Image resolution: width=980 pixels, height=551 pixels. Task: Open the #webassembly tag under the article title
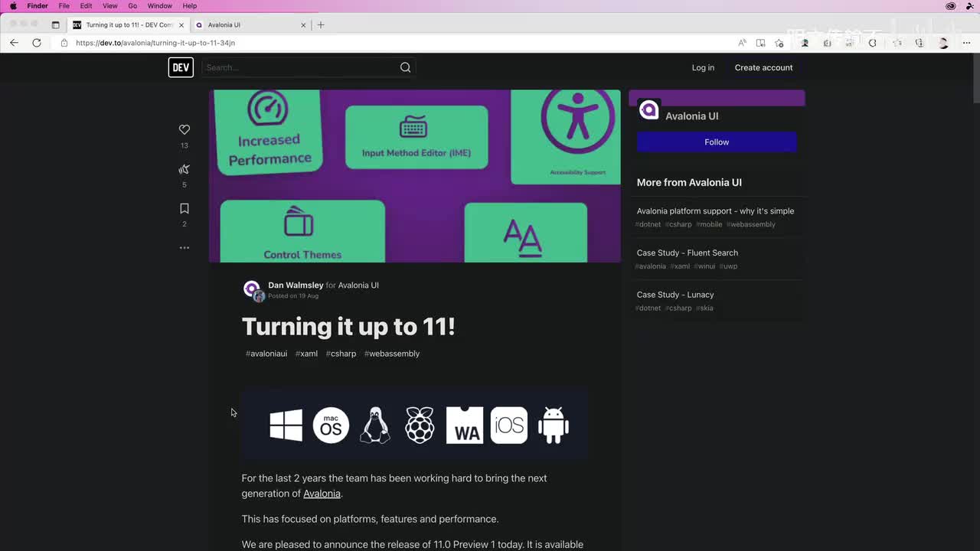pyautogui.click(x=392, y=354)
